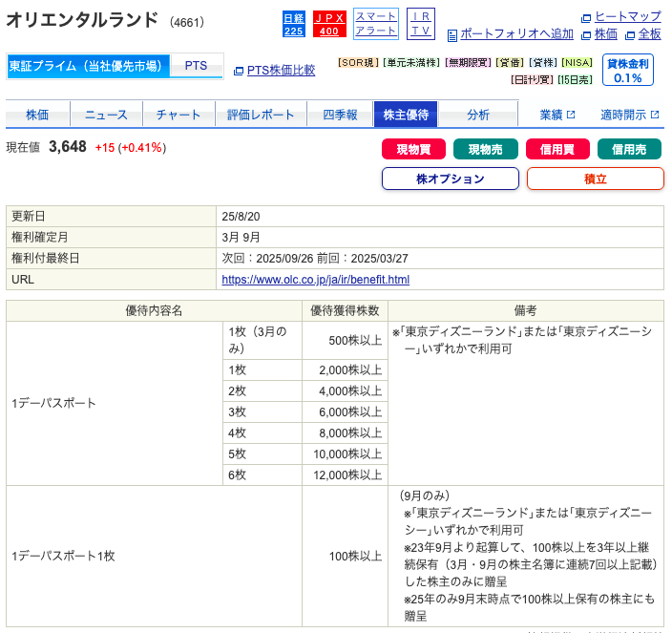Screen dimensions: 672x633
Task: Click the [NISA] tag
Action: 577,63
